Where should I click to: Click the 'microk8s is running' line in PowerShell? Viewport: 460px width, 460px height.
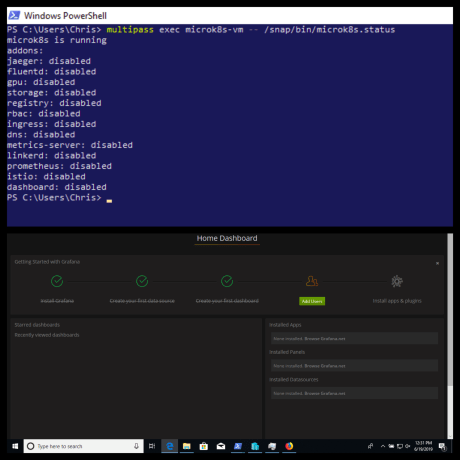(x=57, y=40)
